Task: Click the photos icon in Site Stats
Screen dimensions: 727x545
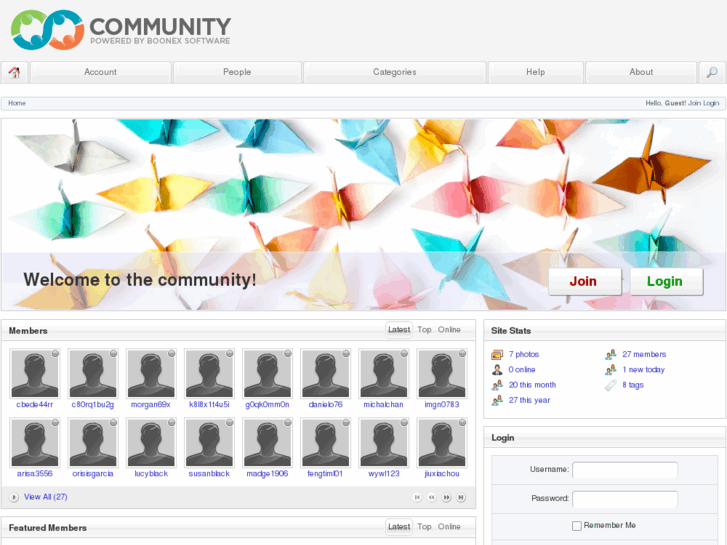Action: pos(497,355)
